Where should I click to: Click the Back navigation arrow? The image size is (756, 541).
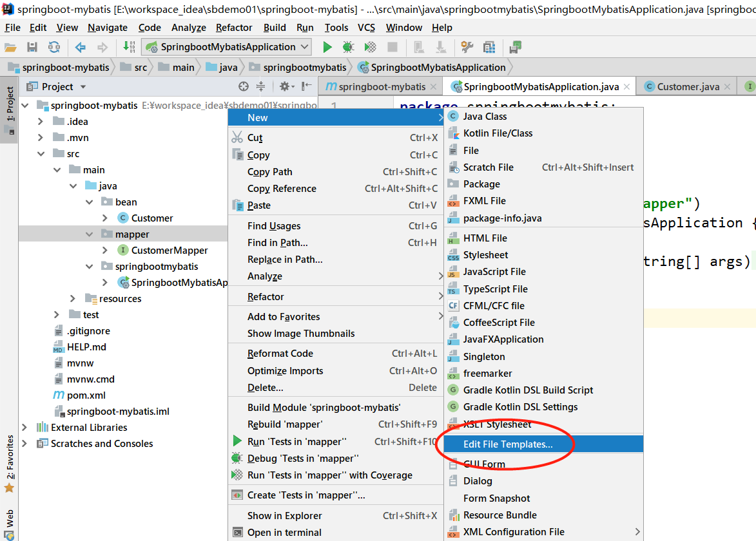pyautogui.click(x=81, y=47)
